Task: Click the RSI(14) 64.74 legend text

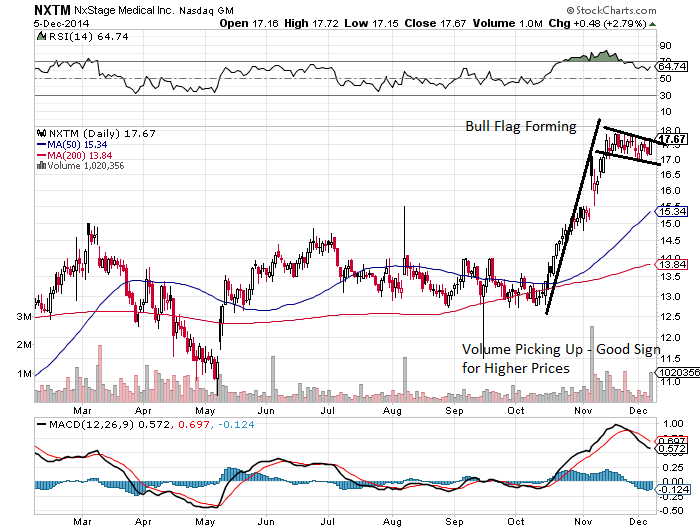Action: click(x=88, y=37)
